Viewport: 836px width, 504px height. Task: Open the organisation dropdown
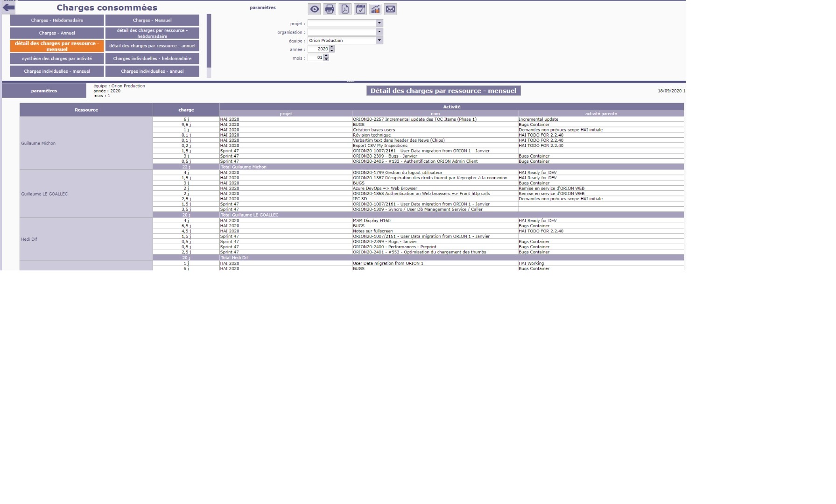coord(379,32)
